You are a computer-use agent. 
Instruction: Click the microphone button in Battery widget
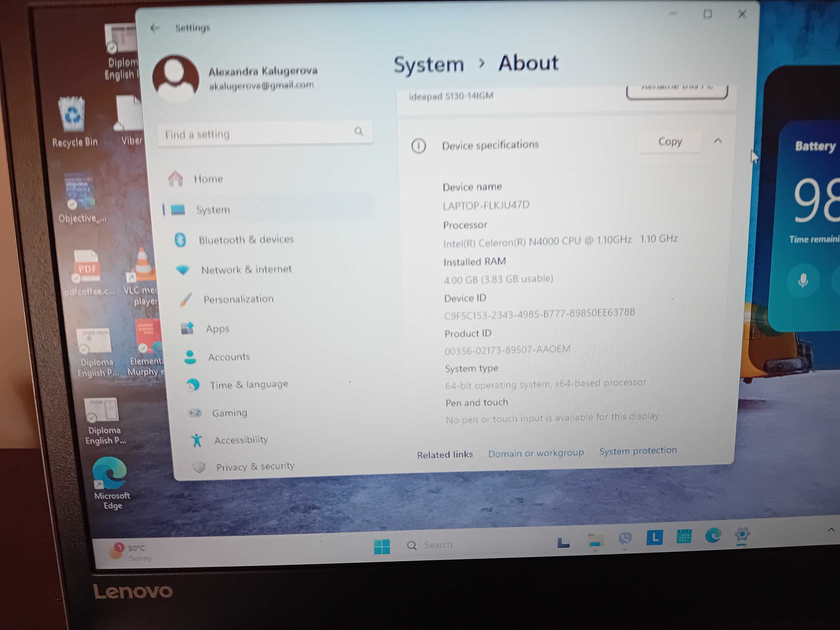tap(803, 281)
